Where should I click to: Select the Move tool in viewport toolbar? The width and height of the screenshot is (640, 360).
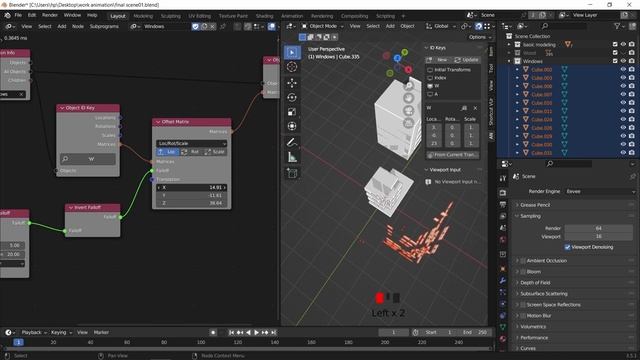[292, 83]
